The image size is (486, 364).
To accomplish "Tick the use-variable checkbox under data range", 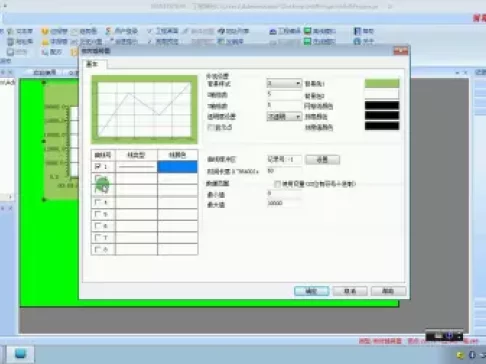I will coord(277,184).
